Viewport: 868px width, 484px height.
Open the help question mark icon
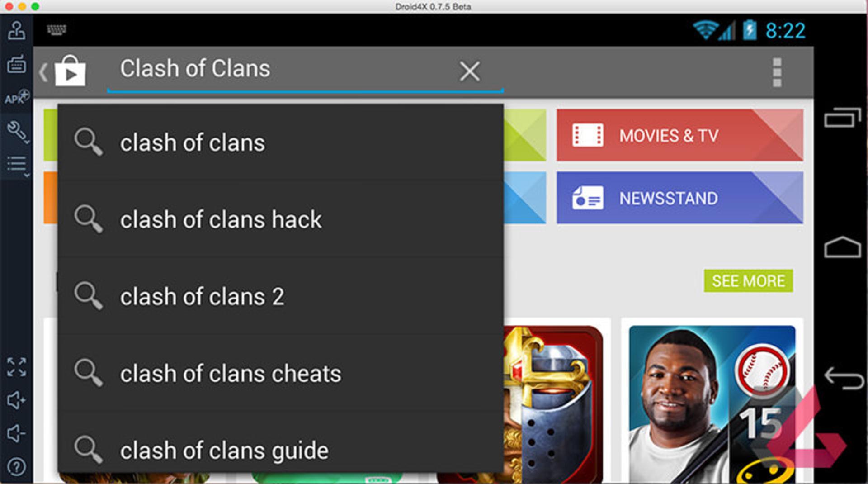(x=17, y=467)
